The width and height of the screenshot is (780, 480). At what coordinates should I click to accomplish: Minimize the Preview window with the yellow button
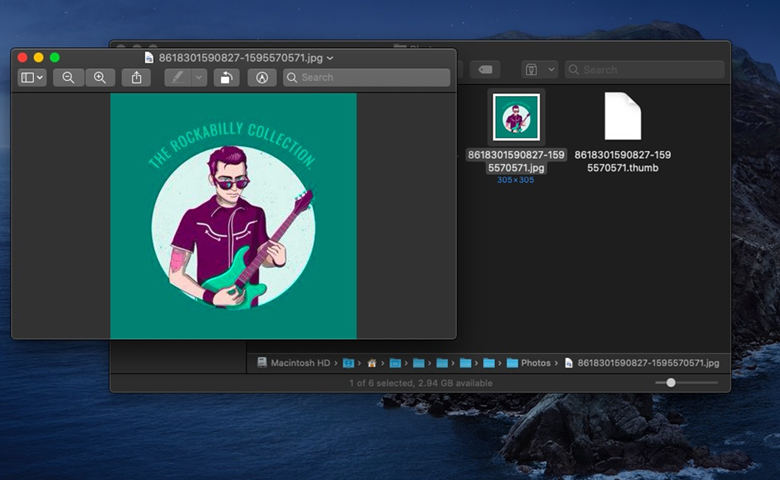(39, 58)
